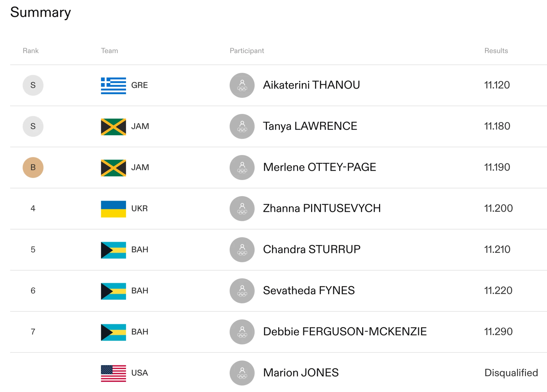Open Aikaterini THANOU's athlete profile

point(311,85)
